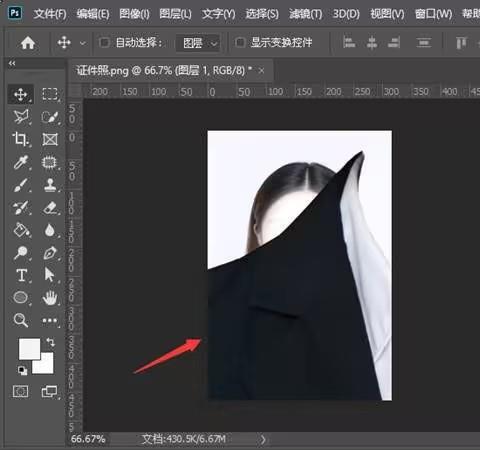Select the Quick Selection tool
This screenshot has height=450, width=480.
(x=50, y=117)
